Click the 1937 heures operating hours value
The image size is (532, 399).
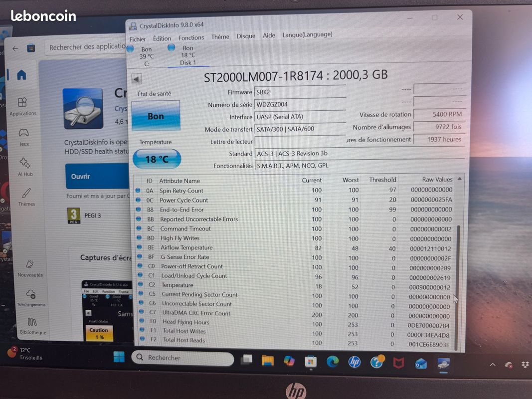[439, 139]
